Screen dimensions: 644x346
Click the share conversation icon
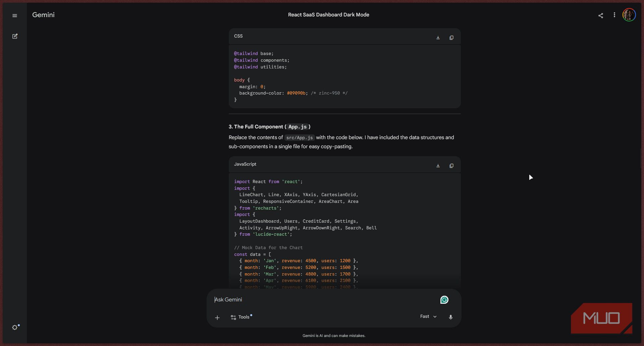coord(601,15)
